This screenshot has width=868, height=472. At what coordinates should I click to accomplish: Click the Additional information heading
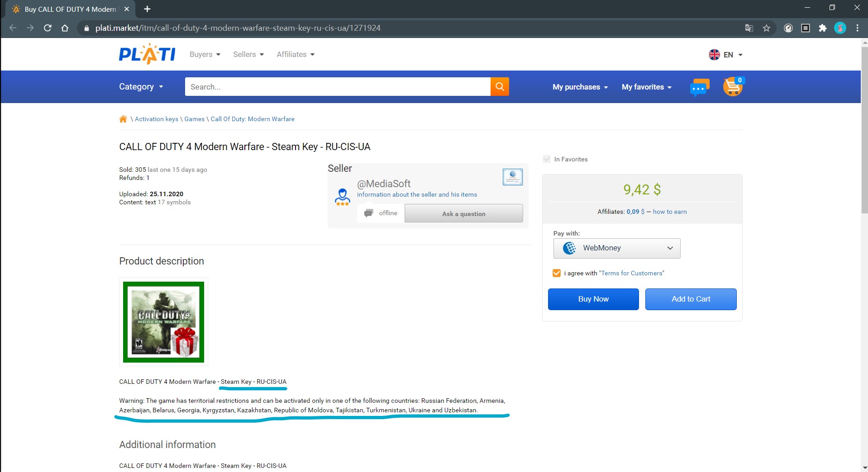[x=167, y=444]
